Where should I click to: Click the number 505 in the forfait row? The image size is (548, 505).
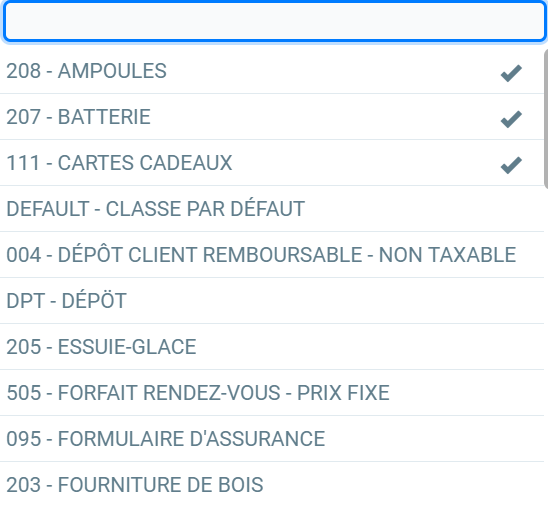(24, 393)
